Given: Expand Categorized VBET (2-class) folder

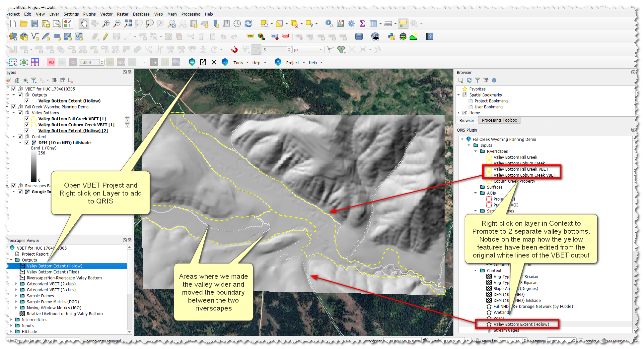Looking at the screenshot, I should pos(16,284).
